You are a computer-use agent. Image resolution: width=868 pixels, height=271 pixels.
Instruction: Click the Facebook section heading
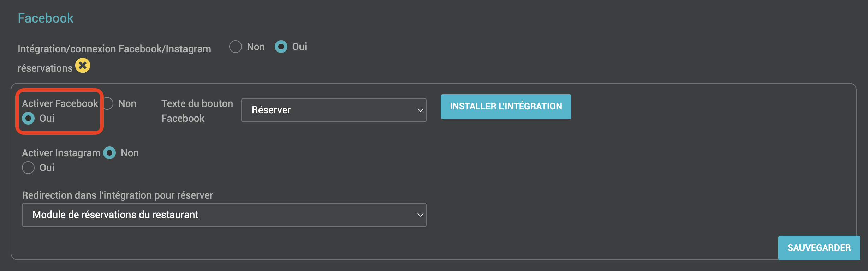tap(46, 18)
